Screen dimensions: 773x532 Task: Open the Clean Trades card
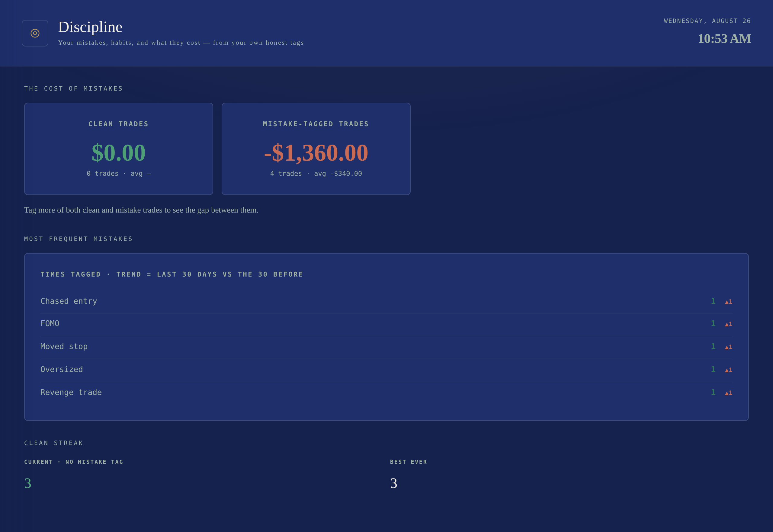pos(119,149)
